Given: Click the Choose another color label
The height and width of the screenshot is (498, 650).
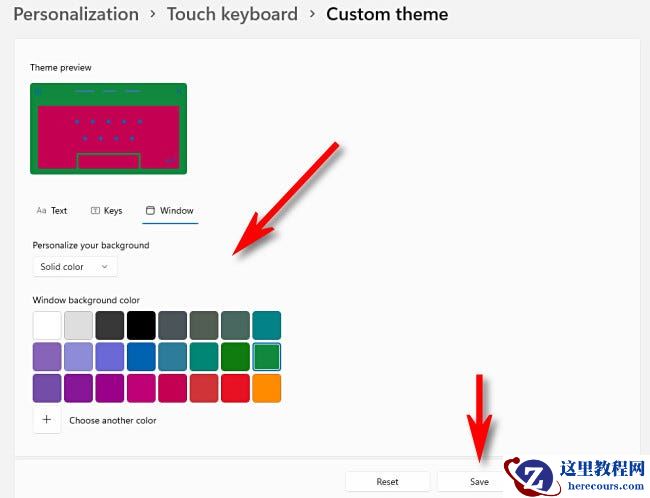Looking at the screenshot, I should pos(113,420).
